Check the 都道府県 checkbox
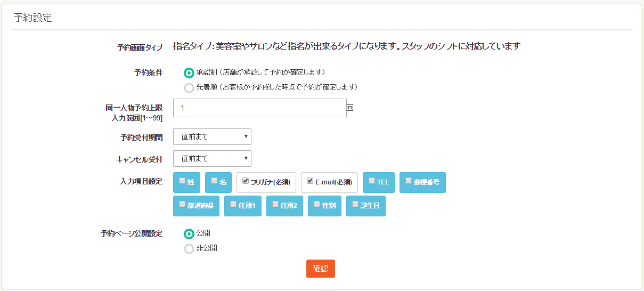This screenshot has height=291, width=644. (182, 204)
